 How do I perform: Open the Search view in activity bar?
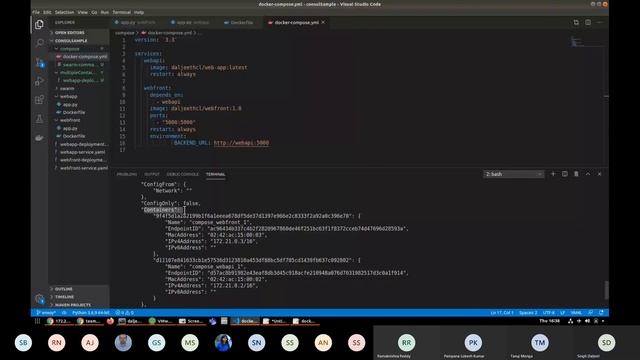click(x=40, y=43)
